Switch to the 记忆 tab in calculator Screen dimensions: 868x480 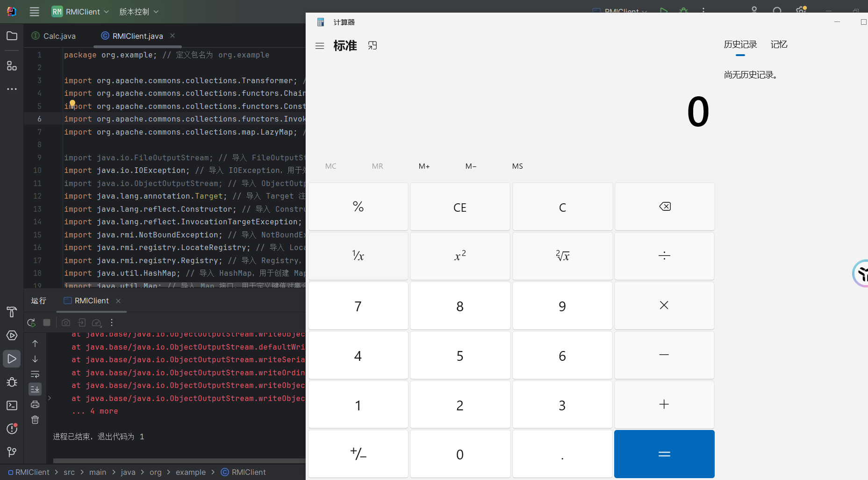coord(779,44)
